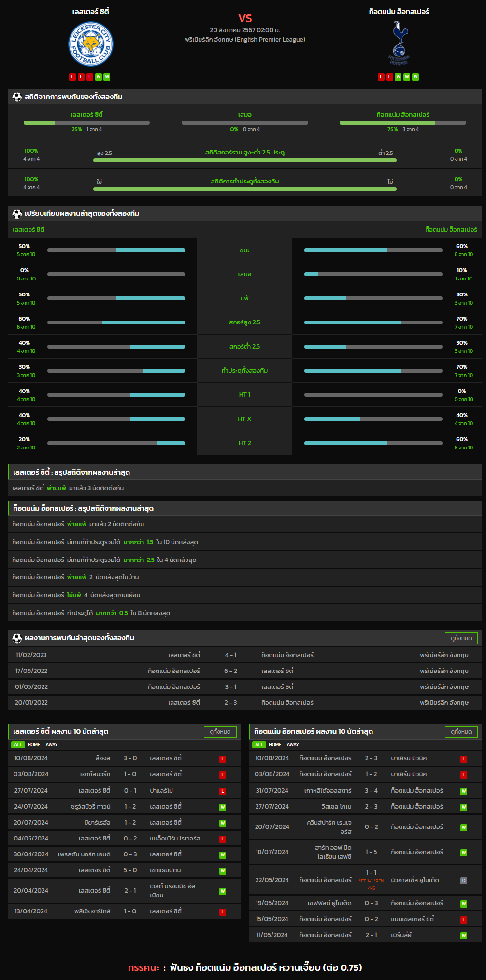The image size is (486, 980).
Task: Click last W form badge under Tottenham crest
Action: coord(415,77)
